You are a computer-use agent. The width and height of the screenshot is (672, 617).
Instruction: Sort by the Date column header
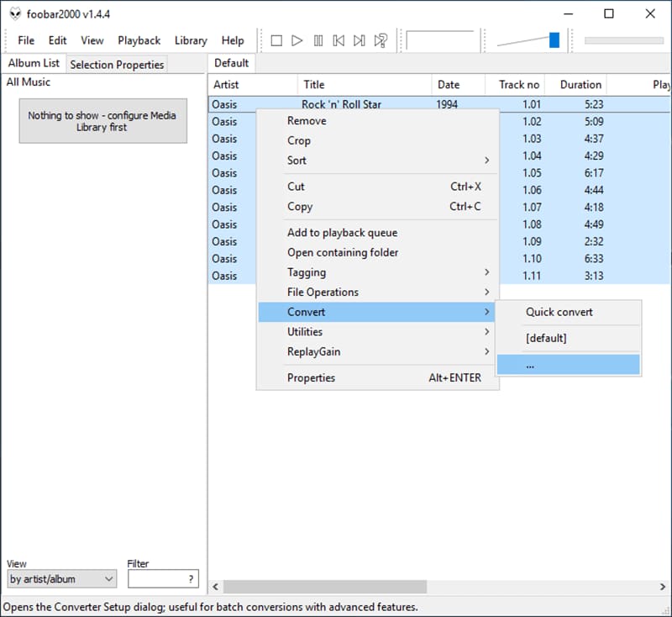pos(458,84)
